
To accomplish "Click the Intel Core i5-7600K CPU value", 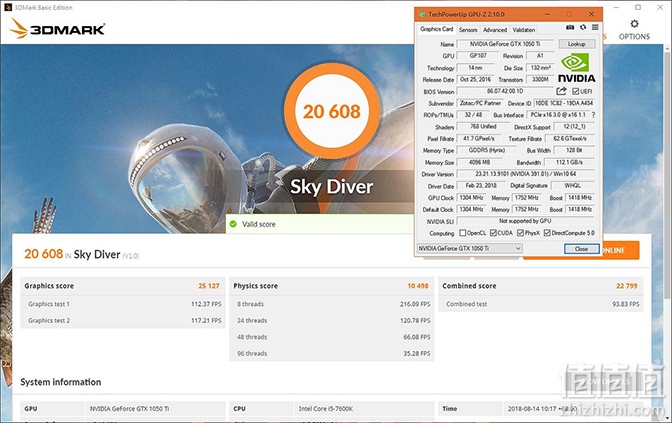I will 326,409.
